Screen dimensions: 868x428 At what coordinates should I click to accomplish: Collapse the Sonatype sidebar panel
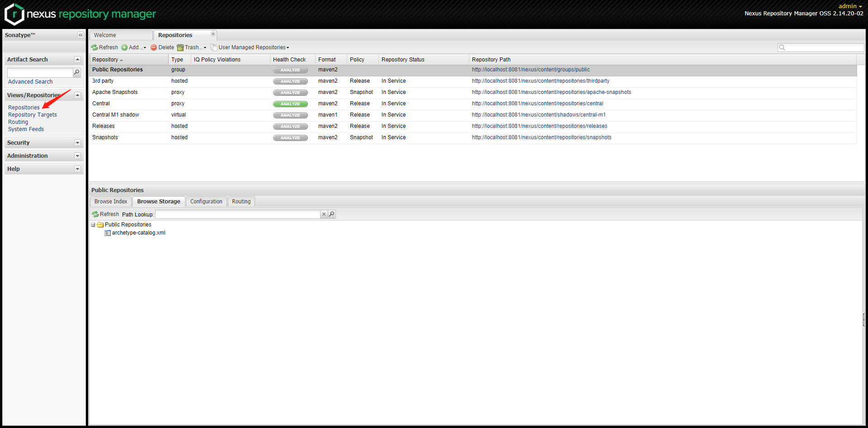click(80, 35)
